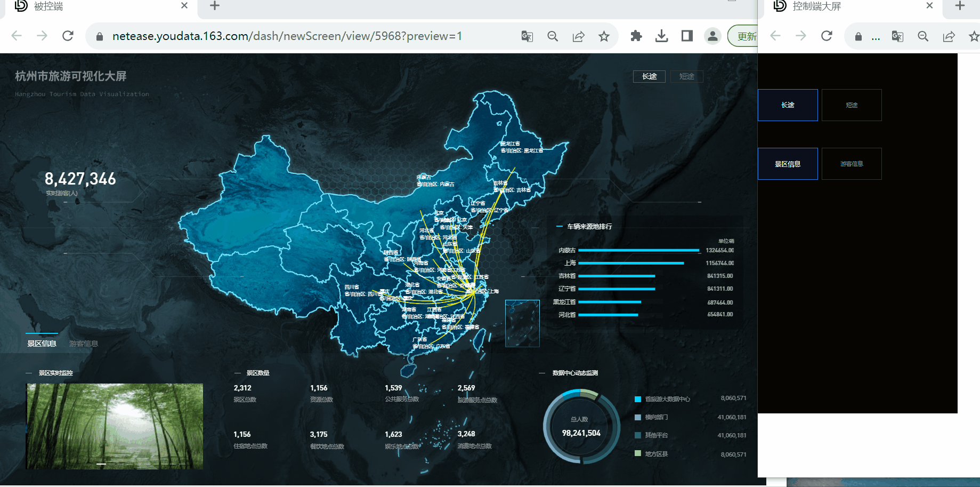Toggle the browser side panel icon
This screenshot has width=980, height=487.
pos(687,36)
